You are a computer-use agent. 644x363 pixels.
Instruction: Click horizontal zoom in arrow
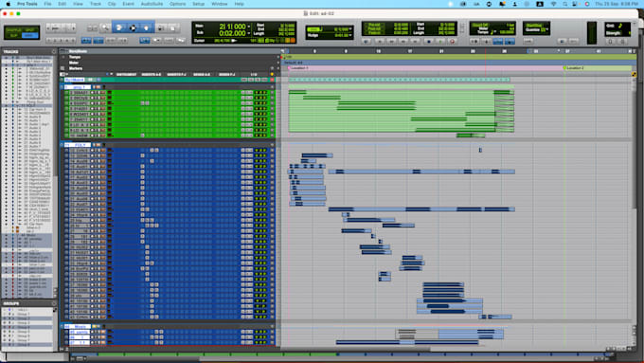coord(74,28)
